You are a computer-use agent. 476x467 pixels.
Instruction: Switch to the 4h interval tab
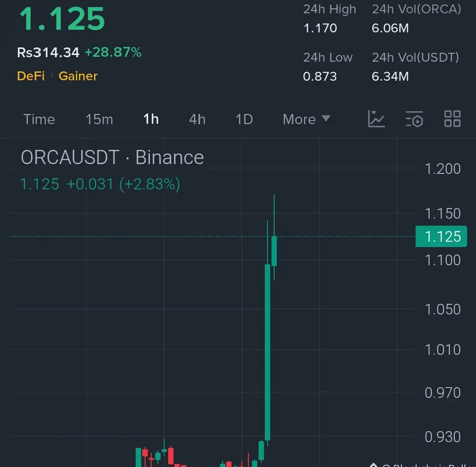click(x=197, y=119)
